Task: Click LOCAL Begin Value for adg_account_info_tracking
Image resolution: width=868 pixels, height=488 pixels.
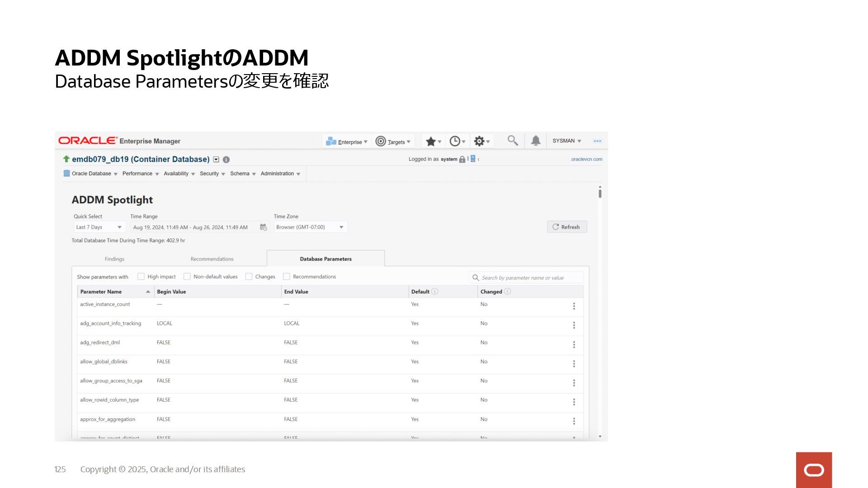Action: 165,323
